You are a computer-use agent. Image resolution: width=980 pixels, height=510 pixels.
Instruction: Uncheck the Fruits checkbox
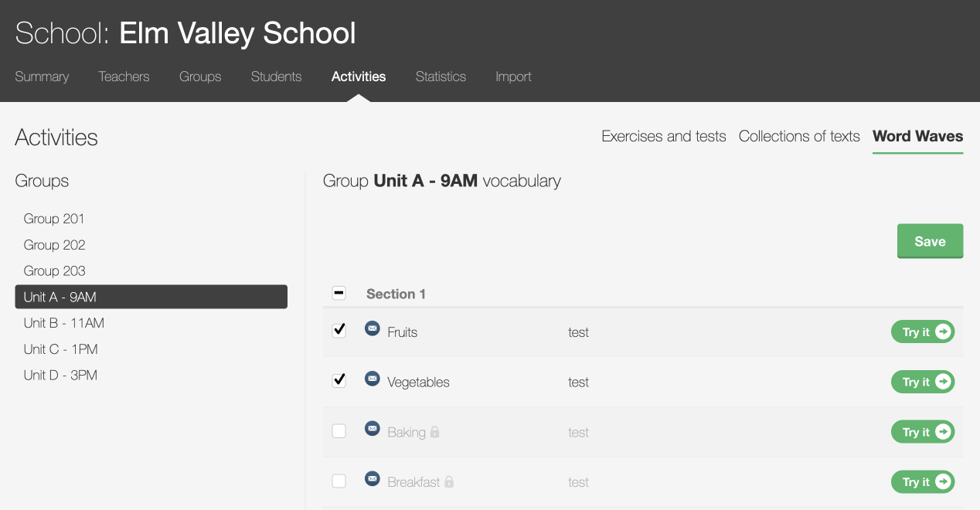coord(339,331)
